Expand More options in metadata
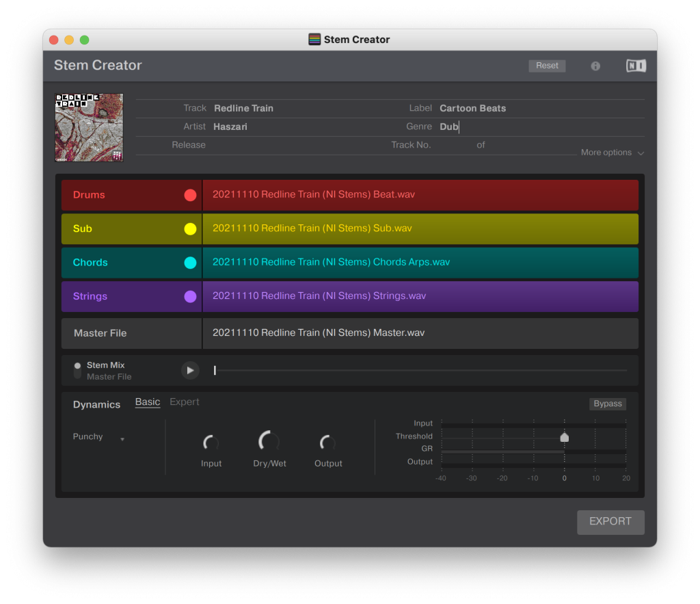Viewport: 700px width, 604px height. tap(612, 153)
